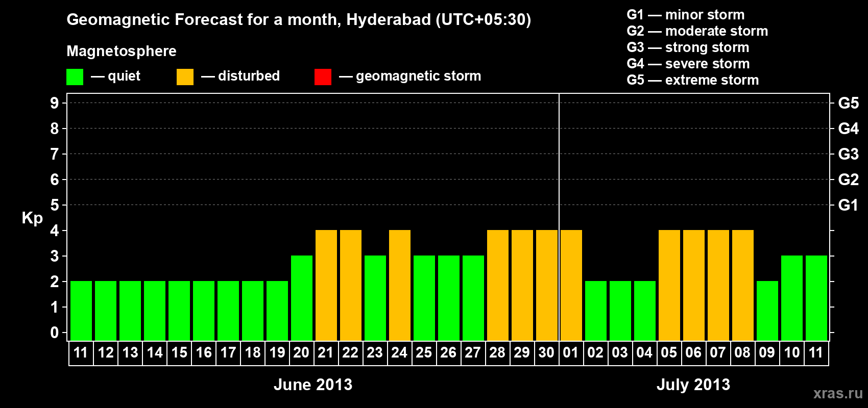Click the date label 03 in July
868x408 pixels.
pyautogui.click(x=620, y=352)
